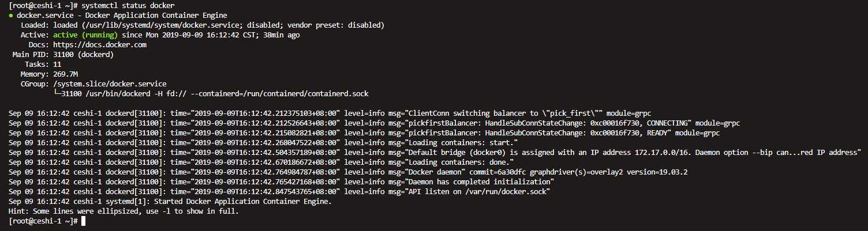Viewport: 868px width, 231px height.
Task: Click the CGroup path /system.slice/docker.service
Action: click(110, 84)
